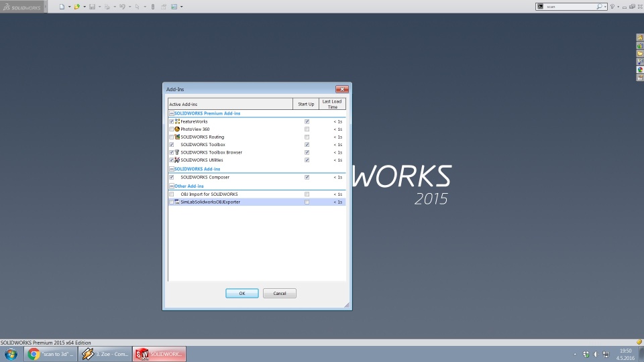Open Windows Start menu
The image size is (644, 362).
pyautogui.click(x=11, y=354)
